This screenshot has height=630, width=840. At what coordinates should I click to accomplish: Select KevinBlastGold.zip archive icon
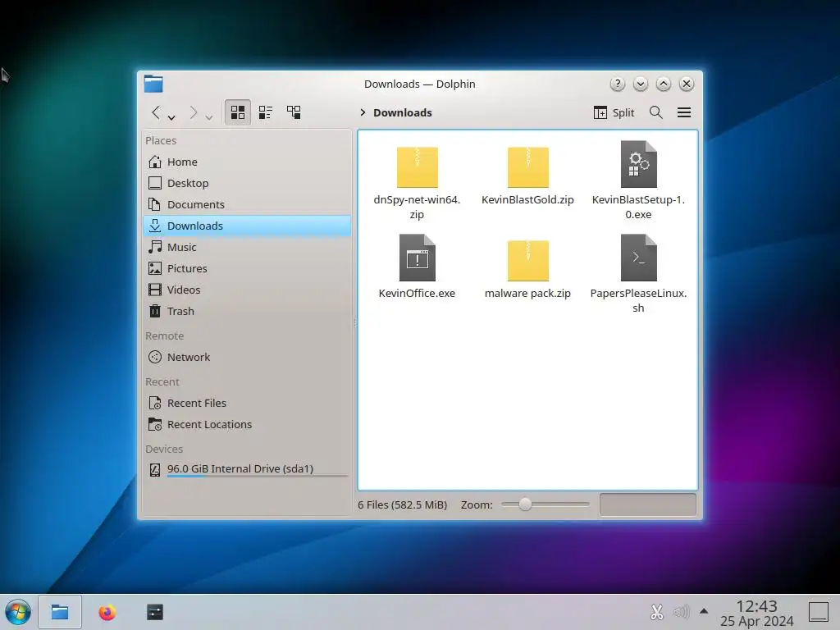pos(527,167)
